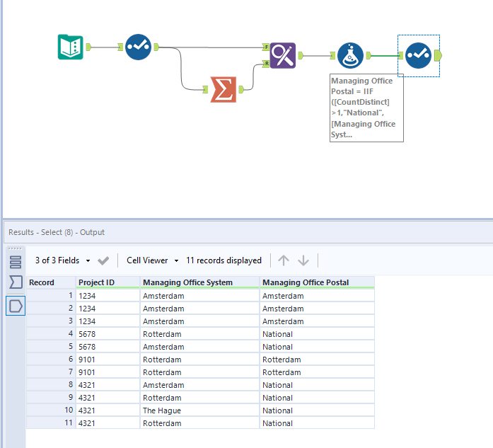Click the Results - Select (8) - Output title
493x448 pixels.
point(57,232)
